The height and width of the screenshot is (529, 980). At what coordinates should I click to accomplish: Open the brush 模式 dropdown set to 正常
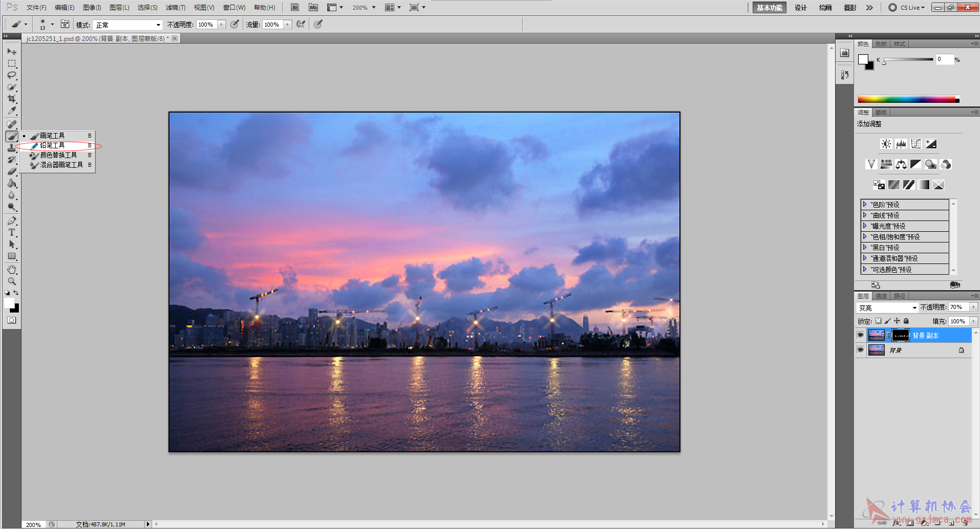[127, 25]
